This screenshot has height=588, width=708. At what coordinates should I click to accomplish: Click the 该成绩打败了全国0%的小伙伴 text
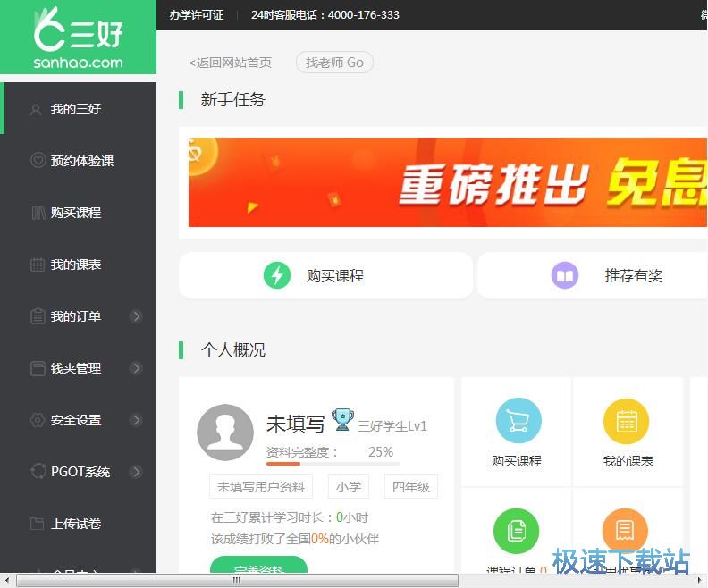294,539
